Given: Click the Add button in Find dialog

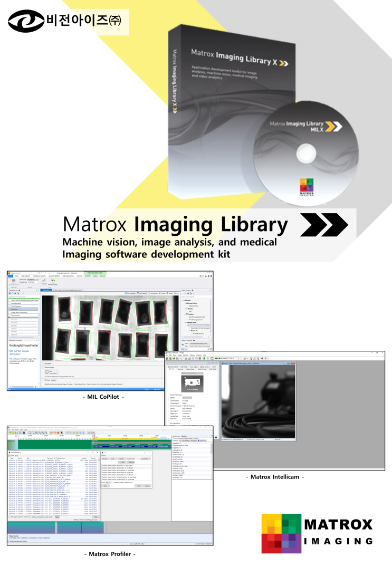Looking at the screenshot, I should [122, 462].
